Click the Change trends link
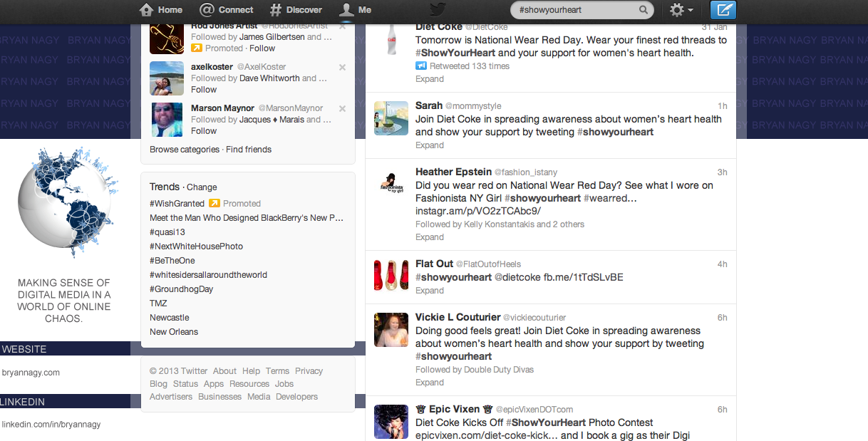Image resolution: width=868 pixels, height=441 pixels. coord(202,187)
